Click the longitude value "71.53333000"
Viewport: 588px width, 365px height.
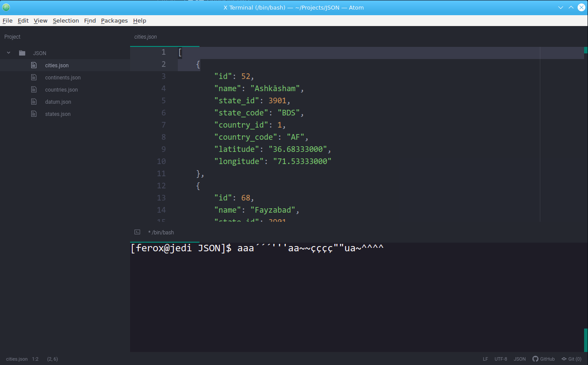tap(302, 161)
